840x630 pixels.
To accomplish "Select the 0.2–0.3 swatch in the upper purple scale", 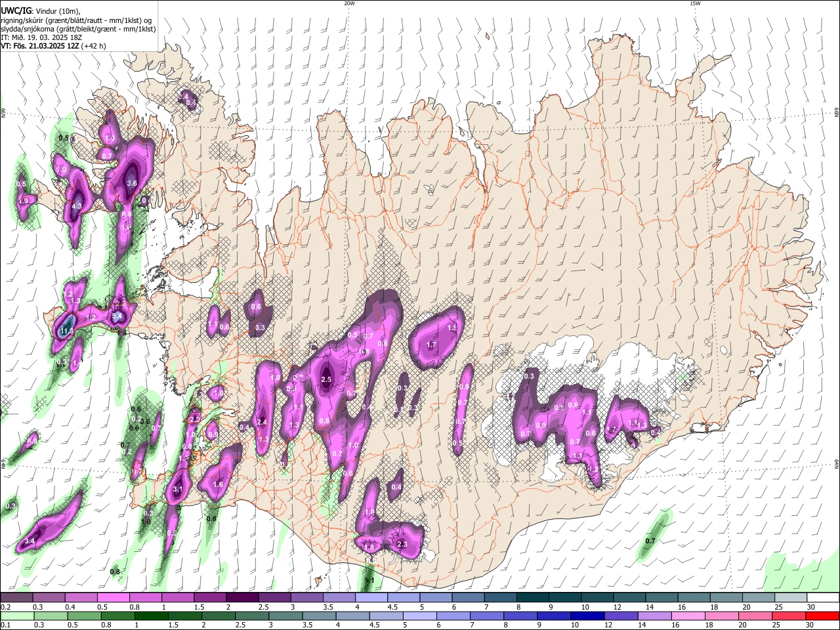I will point(16,598).
